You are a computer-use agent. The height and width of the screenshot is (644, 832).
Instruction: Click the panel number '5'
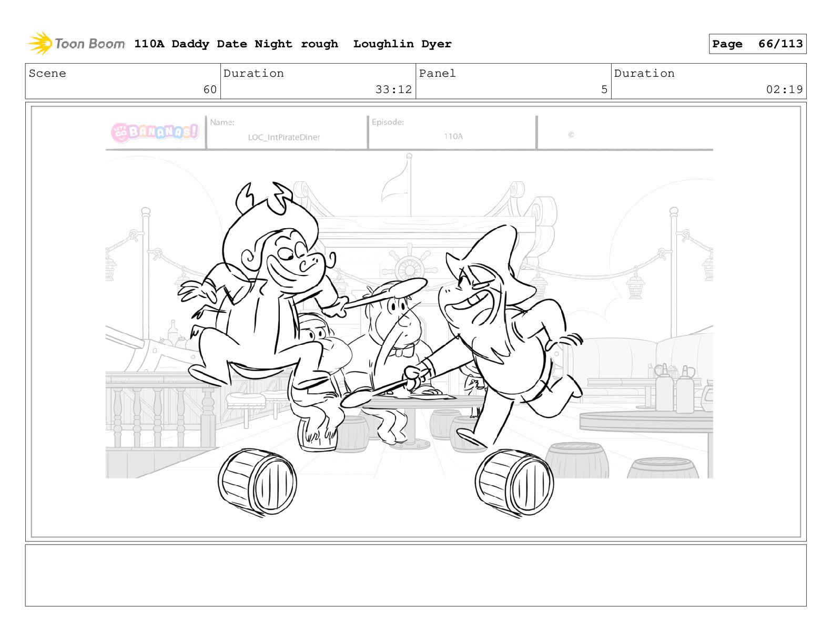(604, 89)
